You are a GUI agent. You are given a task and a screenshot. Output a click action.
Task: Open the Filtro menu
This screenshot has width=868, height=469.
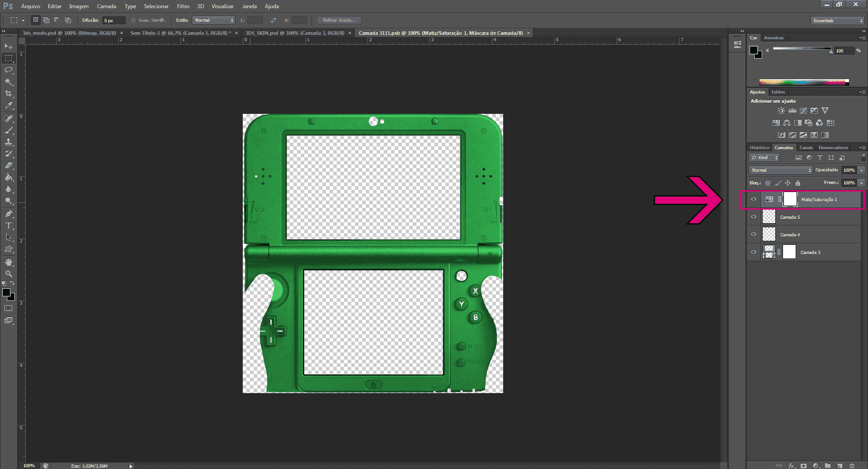click(183, 6)
